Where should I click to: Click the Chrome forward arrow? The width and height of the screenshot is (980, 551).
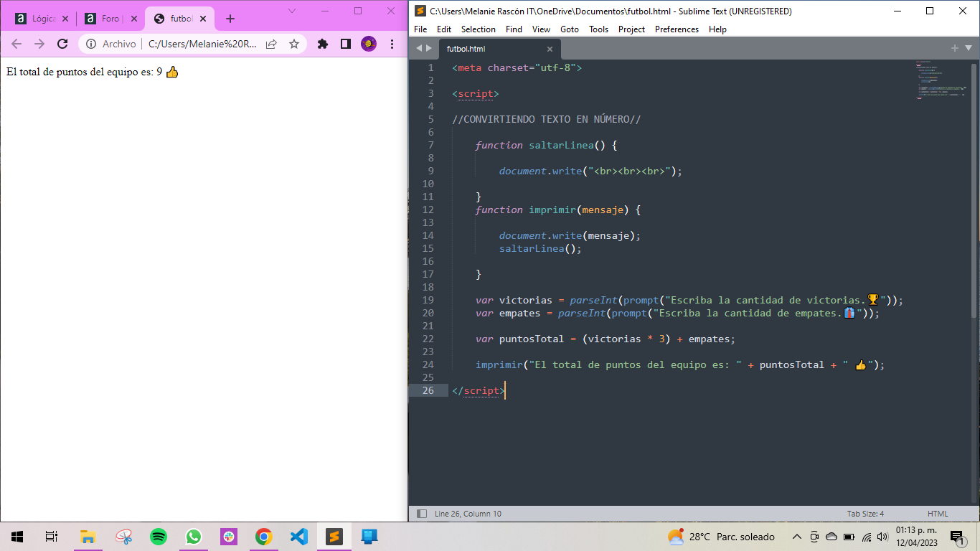tap(39, 44)
